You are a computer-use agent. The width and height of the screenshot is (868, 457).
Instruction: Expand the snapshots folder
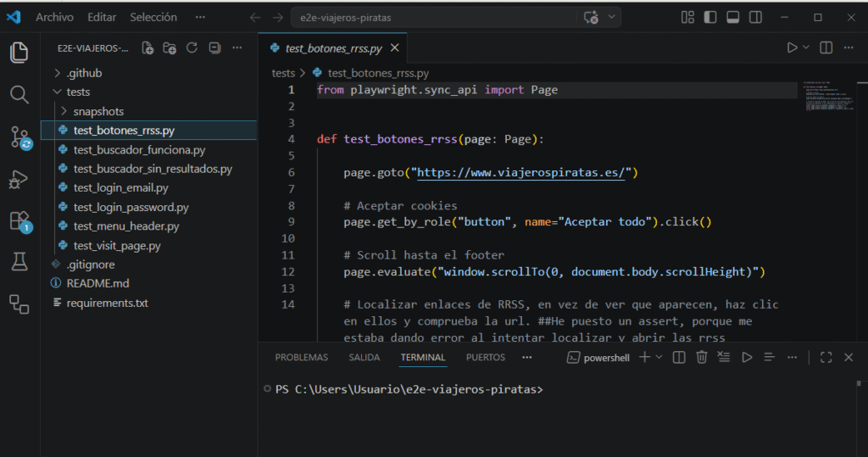[x=148, y=111]
